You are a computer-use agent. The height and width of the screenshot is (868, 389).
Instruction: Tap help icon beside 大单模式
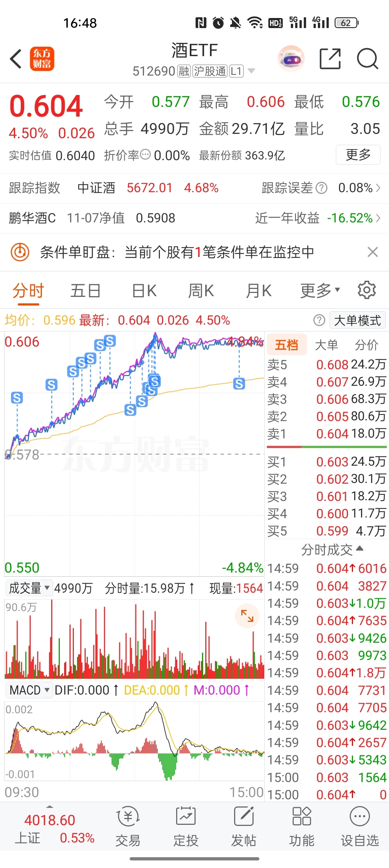coord(319,320)
